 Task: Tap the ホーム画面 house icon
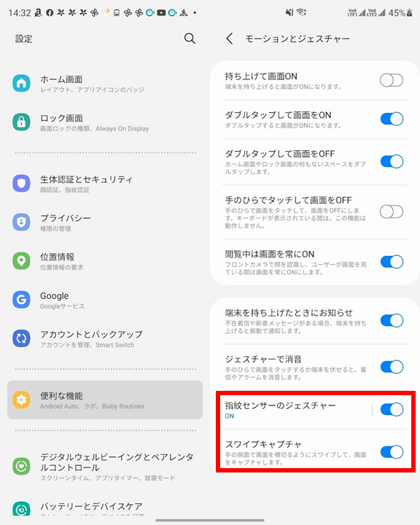point(21,83)
